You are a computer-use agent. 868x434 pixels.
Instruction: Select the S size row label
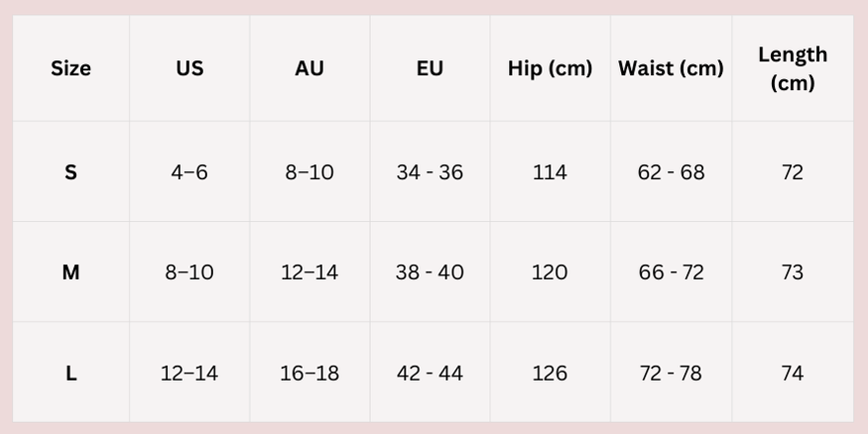click(70, 172)
